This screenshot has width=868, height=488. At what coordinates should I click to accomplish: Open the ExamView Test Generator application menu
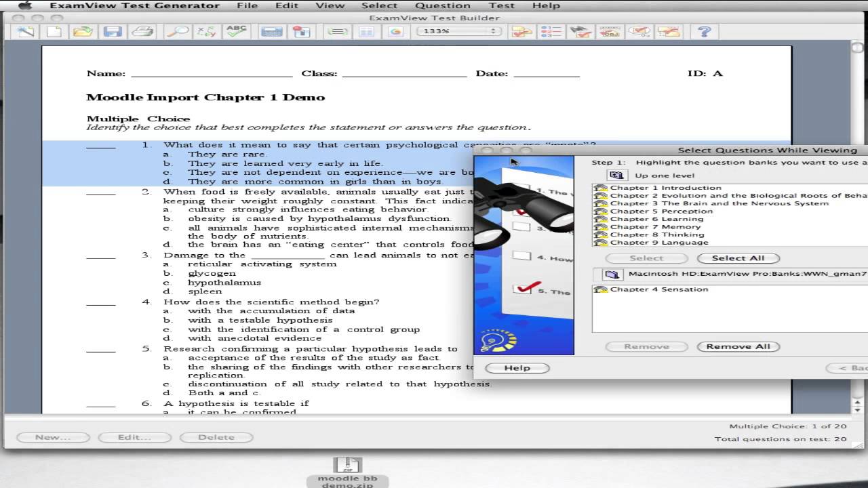(134, 5)
